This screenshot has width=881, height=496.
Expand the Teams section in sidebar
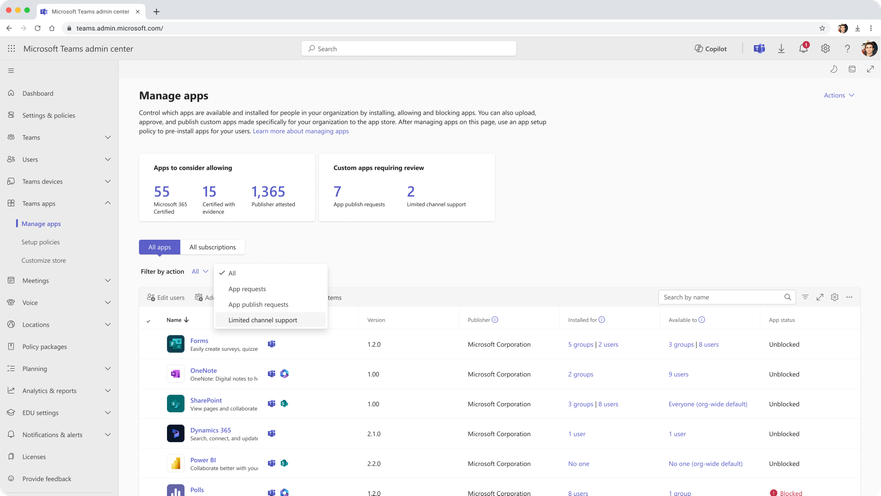(x=107, y=138)
